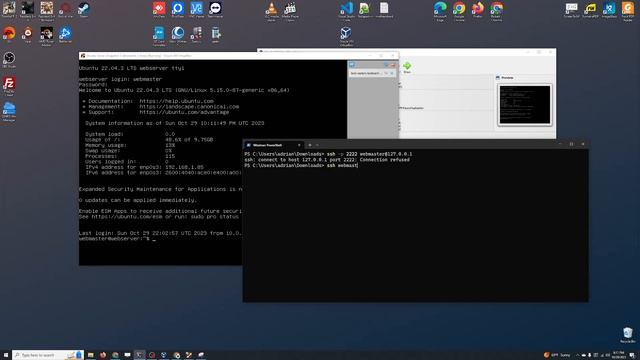640x360 pixels.
Task: Open Media Player Classic desktop icon
Action: [290, 11]
